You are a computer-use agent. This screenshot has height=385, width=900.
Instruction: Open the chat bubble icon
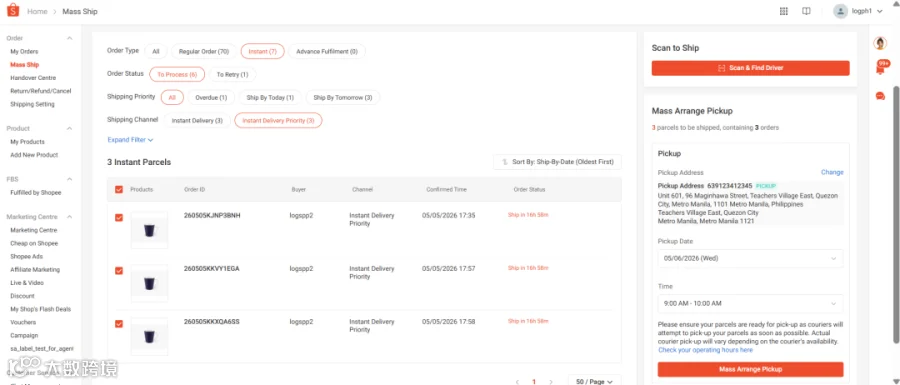coord(880,96)
